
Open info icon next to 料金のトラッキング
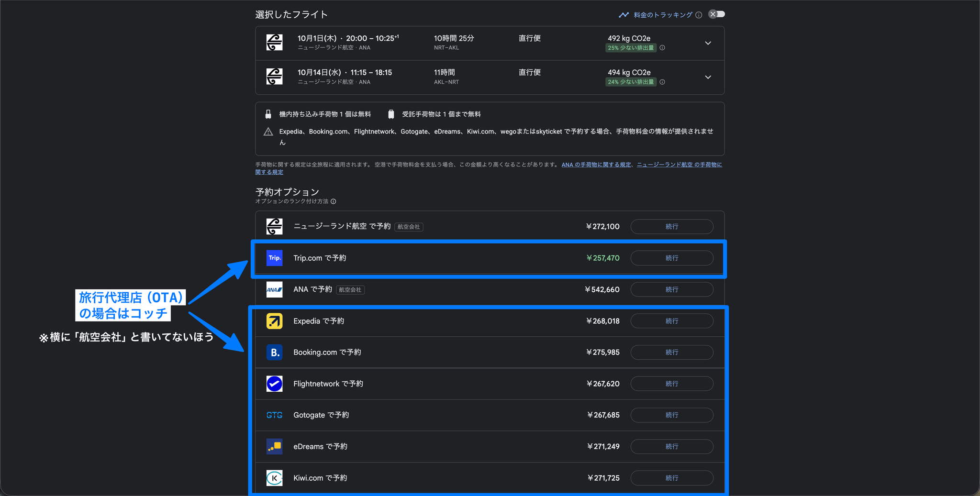pyautogui.click(x=699, y=15)
